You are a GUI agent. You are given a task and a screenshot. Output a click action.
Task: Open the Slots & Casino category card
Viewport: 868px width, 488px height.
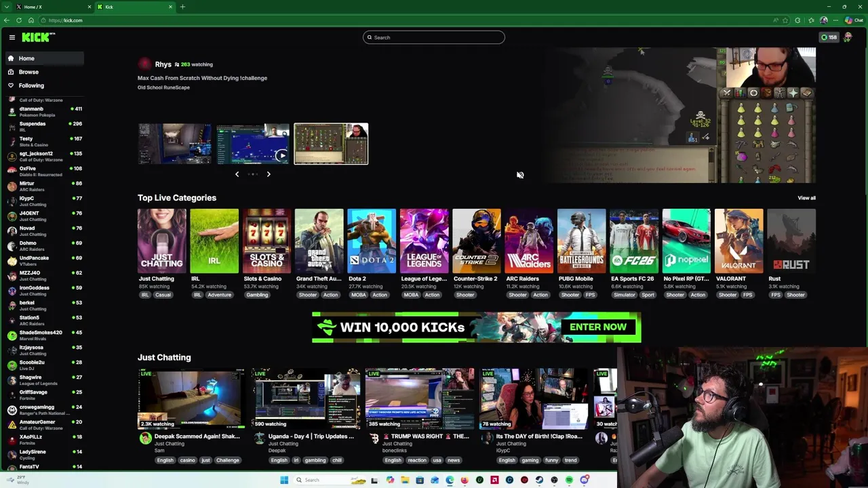coord(267,241)
